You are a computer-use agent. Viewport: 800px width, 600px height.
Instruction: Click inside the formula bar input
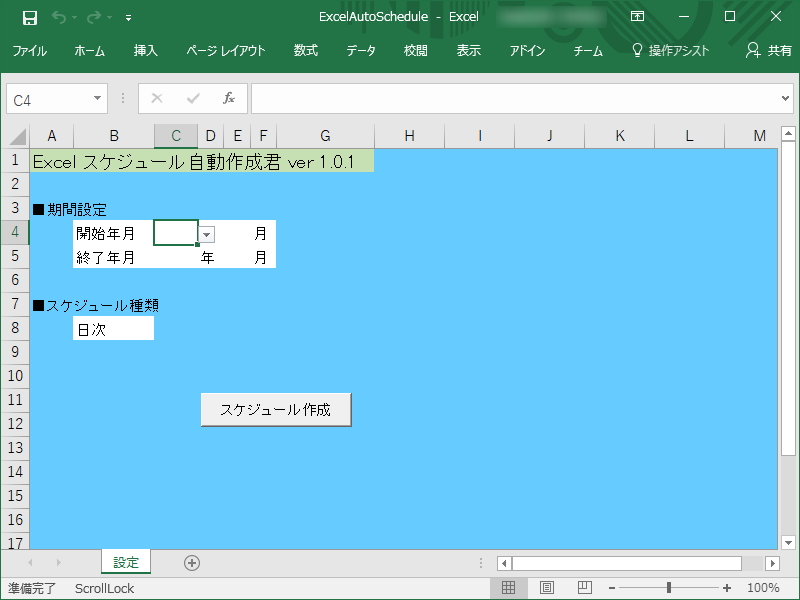pyautogui.click(x=514, y=98)
